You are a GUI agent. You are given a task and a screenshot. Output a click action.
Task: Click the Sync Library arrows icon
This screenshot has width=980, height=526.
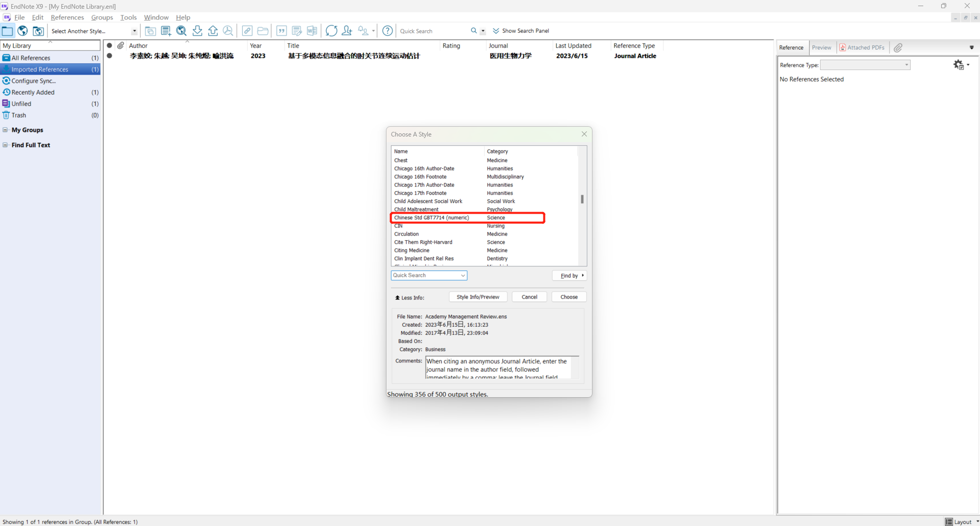click(331, 31)
